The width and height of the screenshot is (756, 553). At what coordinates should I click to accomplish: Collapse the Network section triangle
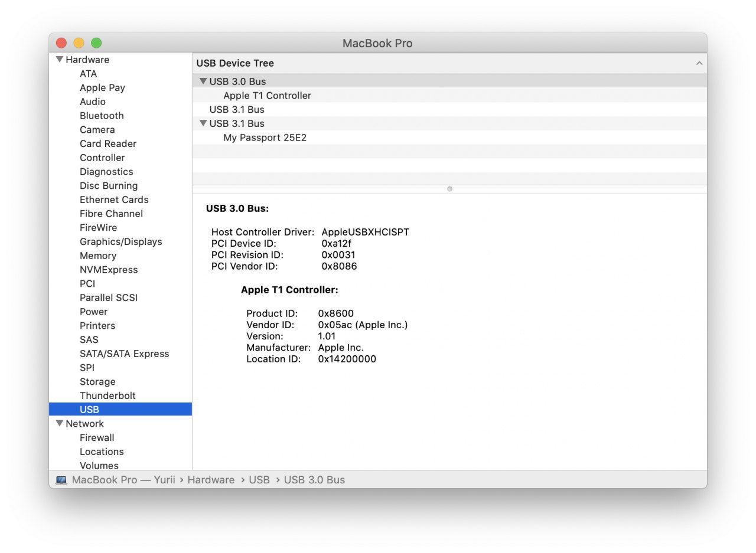(59, 424)
